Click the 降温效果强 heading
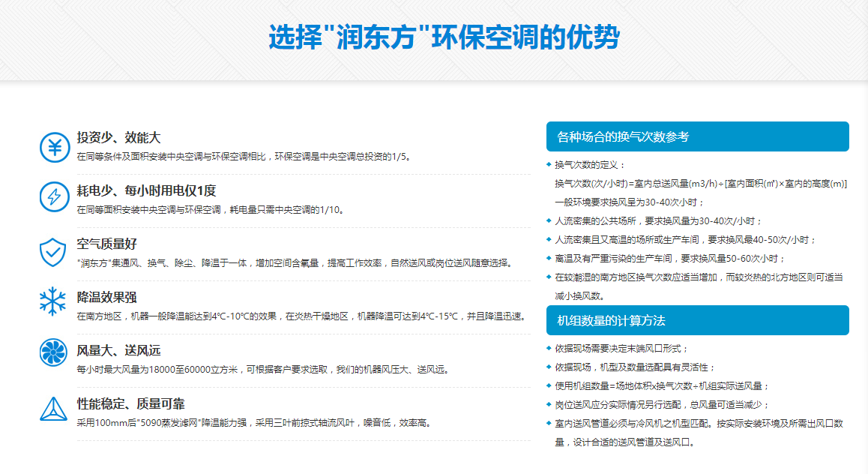 (106, 297)
